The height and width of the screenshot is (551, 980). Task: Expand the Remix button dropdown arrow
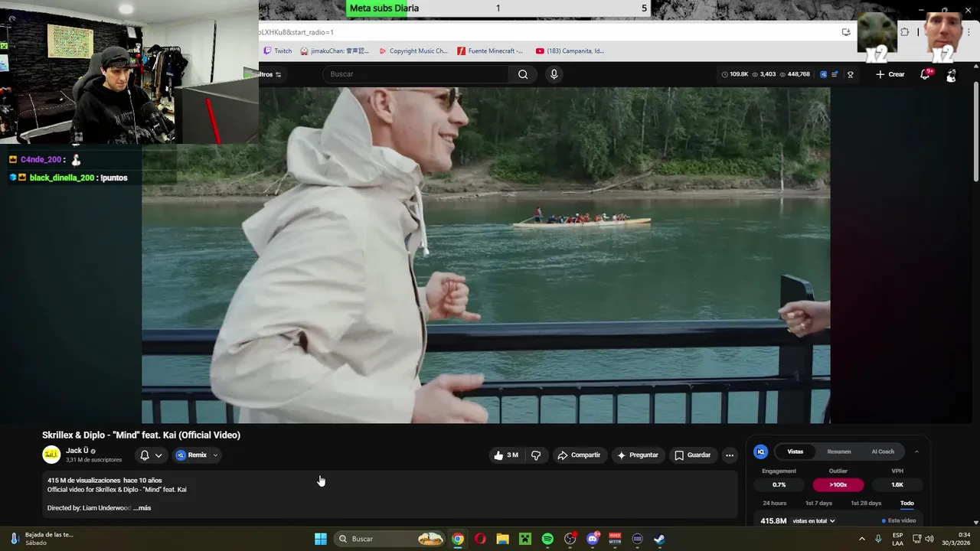pos(215,455)
